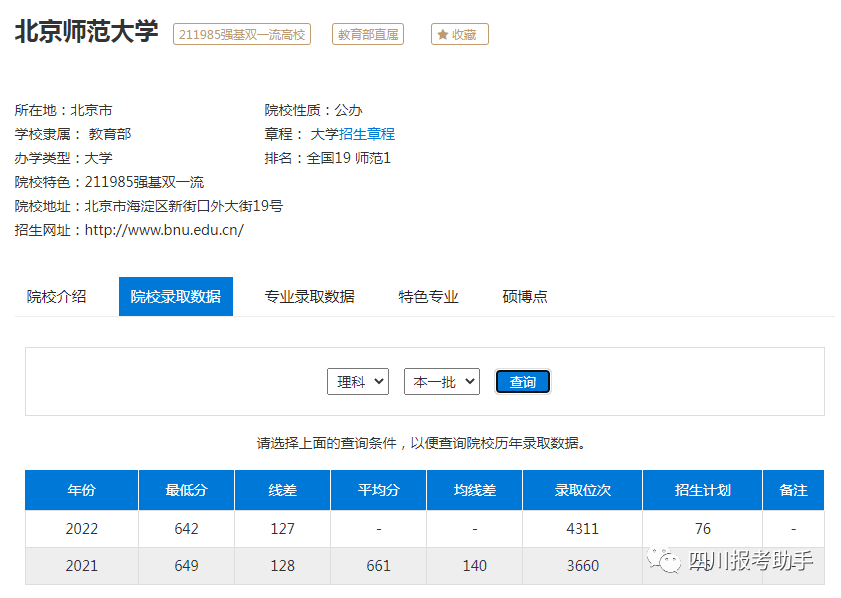The image size is (841, 598).
Task: Click the 年份 column header
Action: [82, 490]
